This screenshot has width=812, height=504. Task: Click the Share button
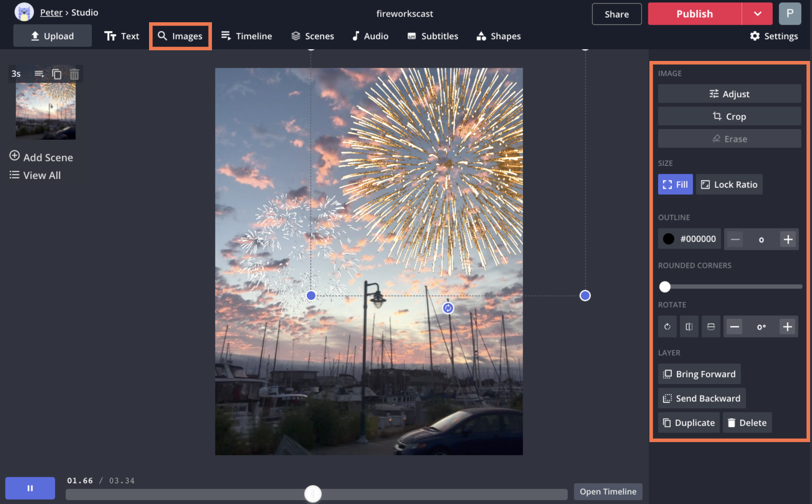[x=617, y=14]
